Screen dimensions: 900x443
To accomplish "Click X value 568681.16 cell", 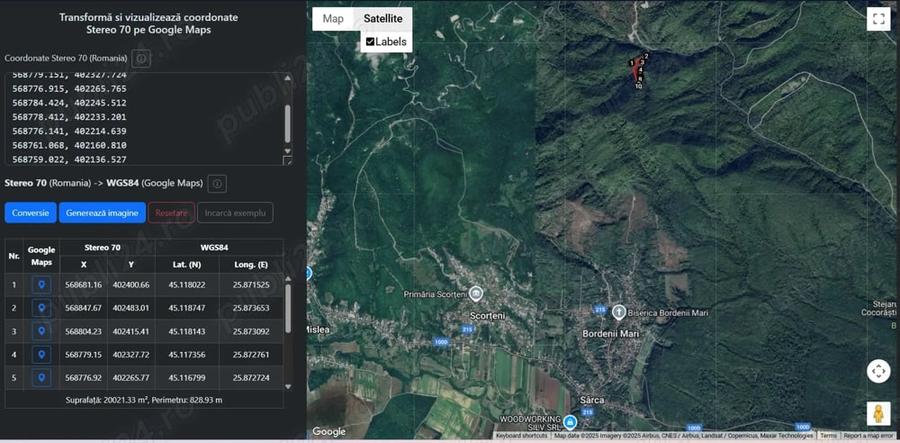I will coord(83,285).
